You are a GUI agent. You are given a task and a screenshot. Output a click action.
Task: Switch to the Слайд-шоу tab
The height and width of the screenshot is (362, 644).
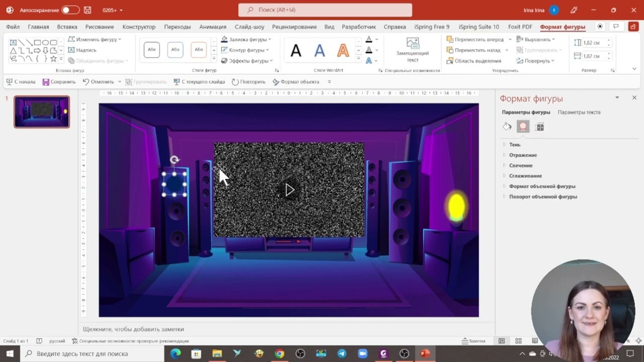tap(250, 27)
